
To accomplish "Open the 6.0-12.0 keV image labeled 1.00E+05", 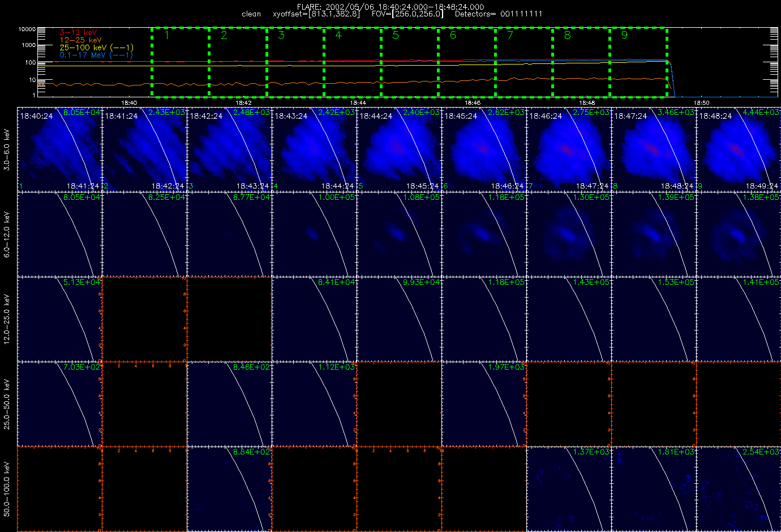I will (314, 234).
